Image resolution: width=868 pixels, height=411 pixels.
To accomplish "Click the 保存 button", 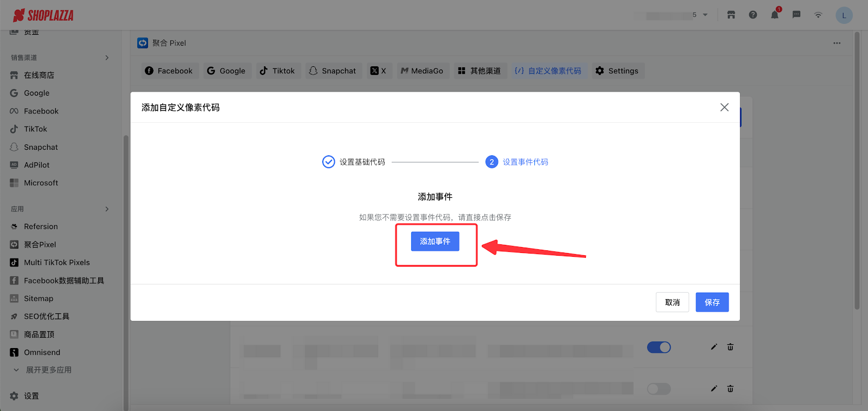I will [x=712, y=302].
